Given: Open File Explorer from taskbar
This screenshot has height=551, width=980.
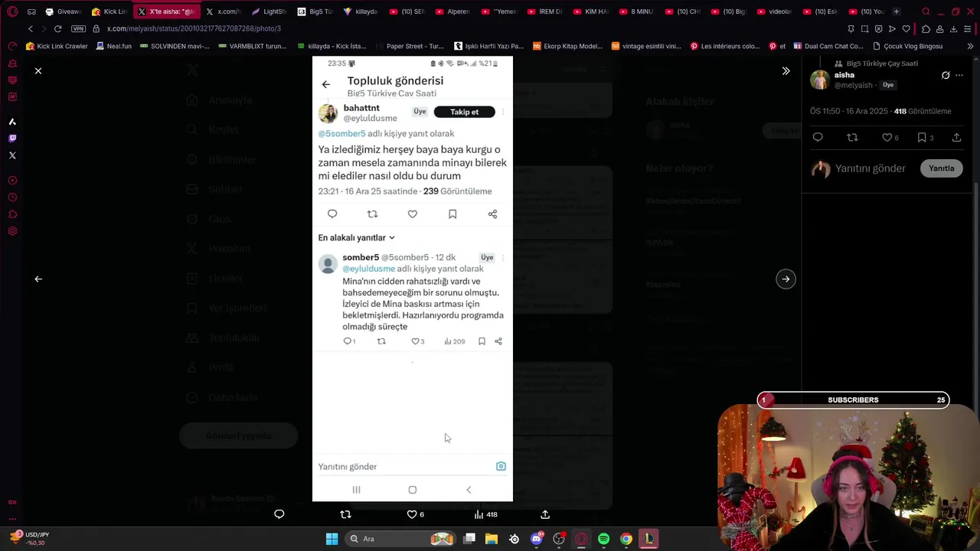Looking at the screenshot, I should point(492,539).
